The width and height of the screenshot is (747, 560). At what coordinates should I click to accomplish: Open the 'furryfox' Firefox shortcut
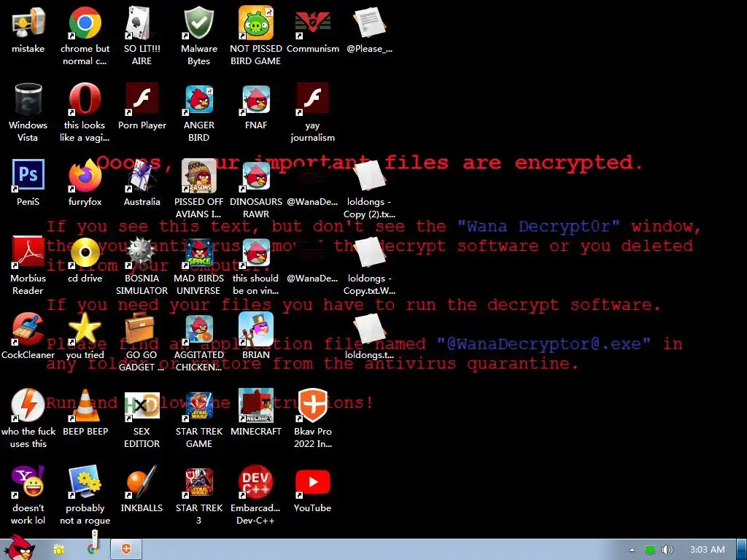(x=85, y=176)
